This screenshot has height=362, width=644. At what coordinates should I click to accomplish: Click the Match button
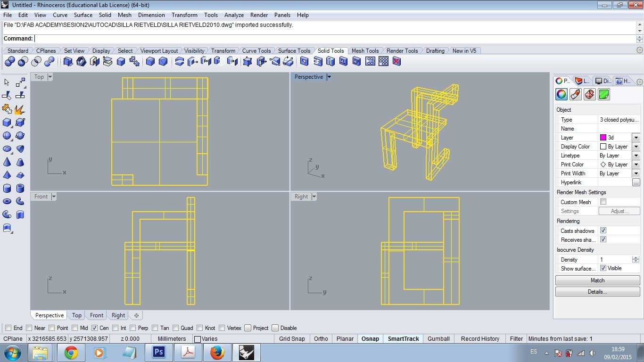[x=597, y=280]
